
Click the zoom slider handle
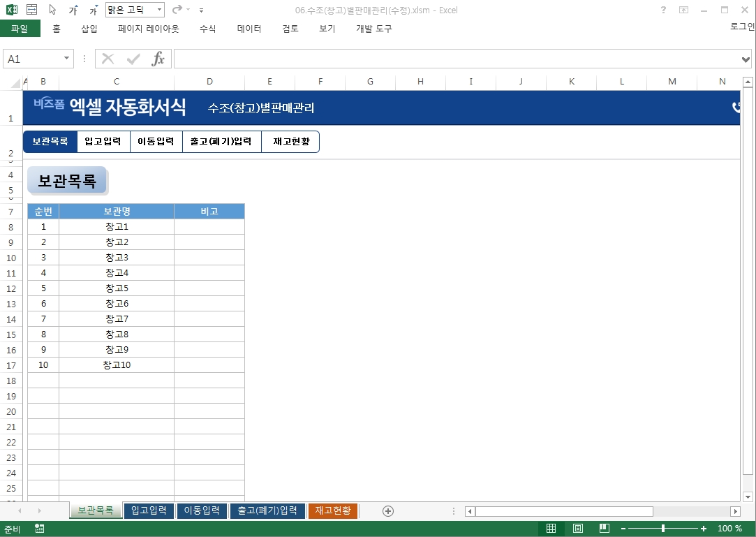(x=663, y=529)
